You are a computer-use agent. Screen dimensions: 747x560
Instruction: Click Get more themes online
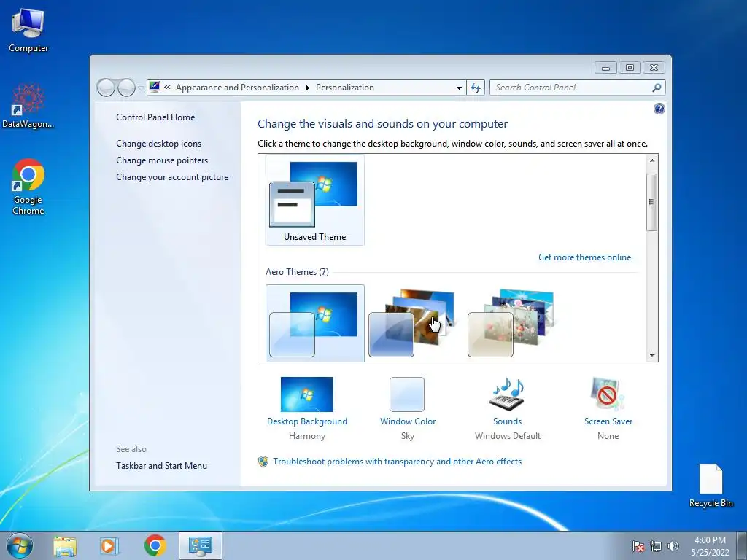click(x=584, y=257)
